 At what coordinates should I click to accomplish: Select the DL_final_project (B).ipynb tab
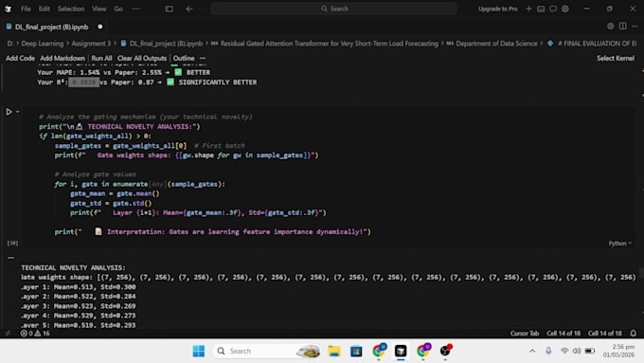point(52,27)
